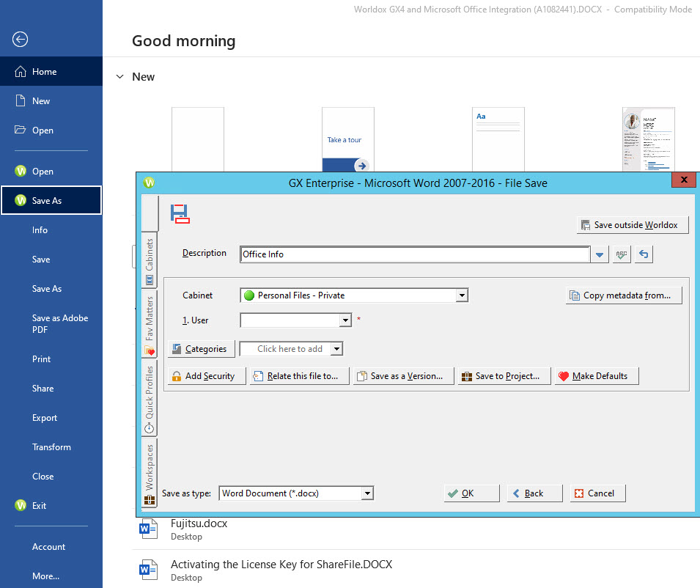Click Worldox Save As in sidebar
Image resolution: width=700 pixels, height=588 pixels.
[51, 200]
